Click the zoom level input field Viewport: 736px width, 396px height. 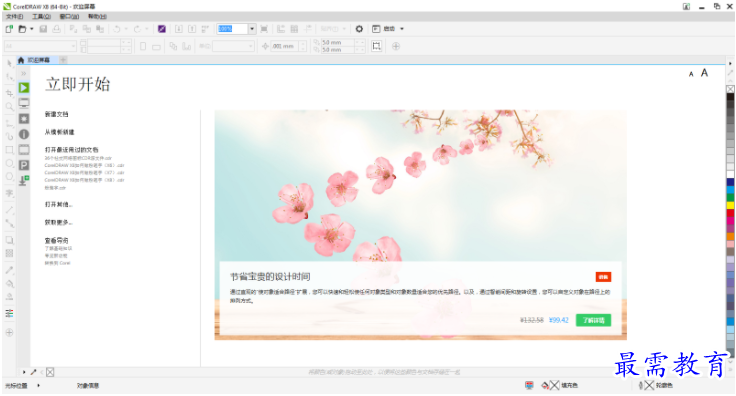point(233,29)
